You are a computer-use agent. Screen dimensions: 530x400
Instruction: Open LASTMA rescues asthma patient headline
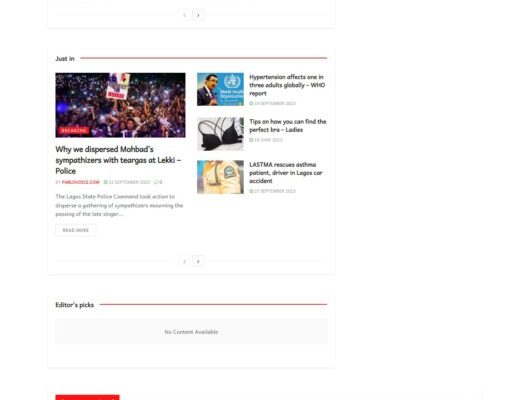[286, 172]
